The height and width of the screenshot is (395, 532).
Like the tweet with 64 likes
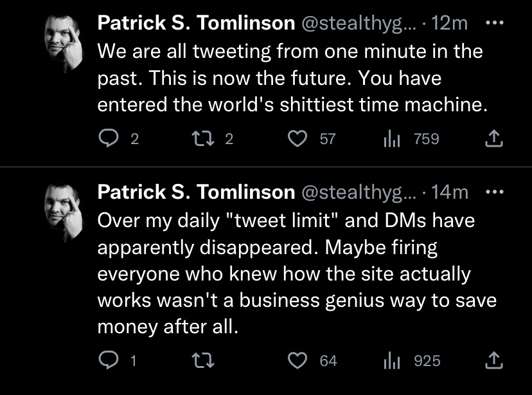point(297,360)
